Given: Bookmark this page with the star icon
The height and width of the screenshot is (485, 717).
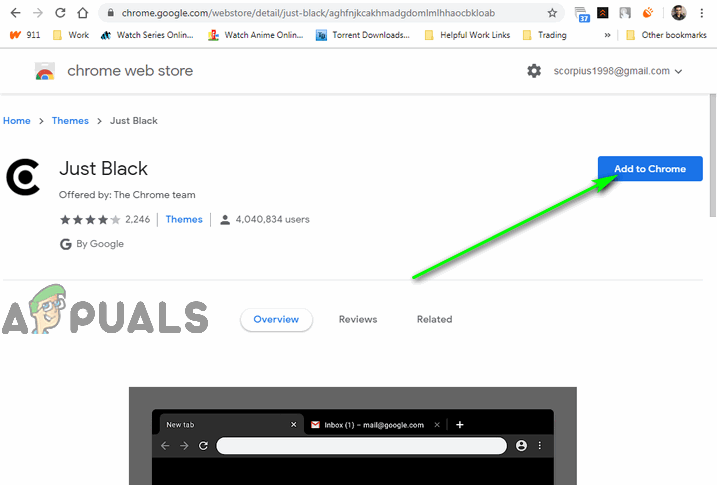Looking at the screenshot, I should [552, 13].
